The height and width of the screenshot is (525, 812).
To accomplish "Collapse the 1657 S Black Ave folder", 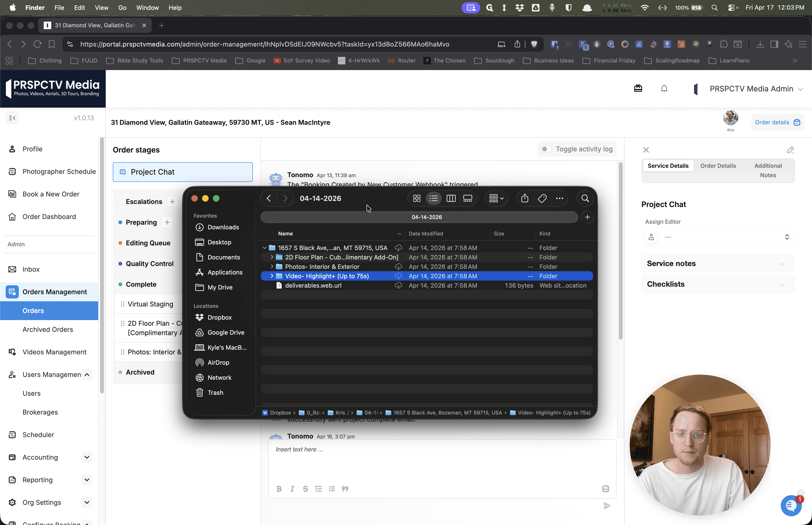I will pyautogui.click(x=264, y=248).
